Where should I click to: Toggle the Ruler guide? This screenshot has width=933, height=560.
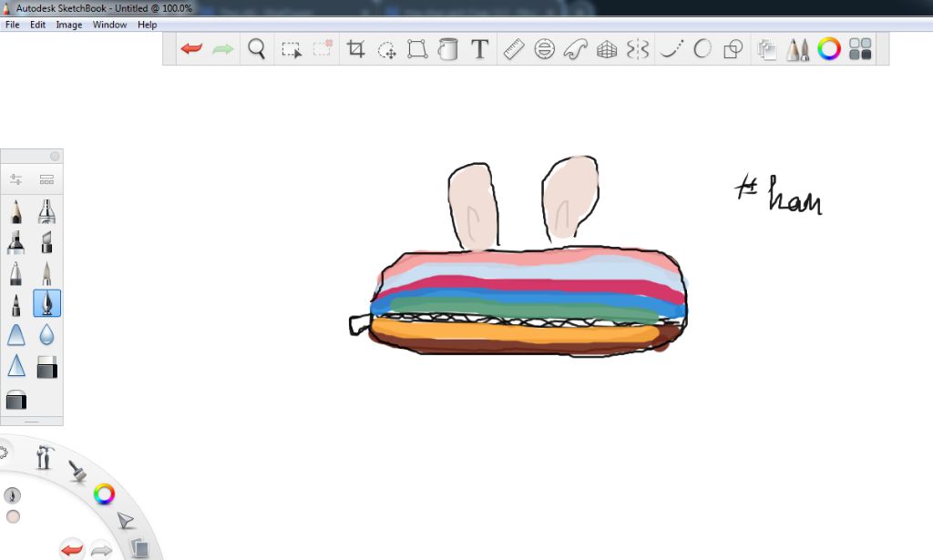pyautogui.click(x=514, y=49)
